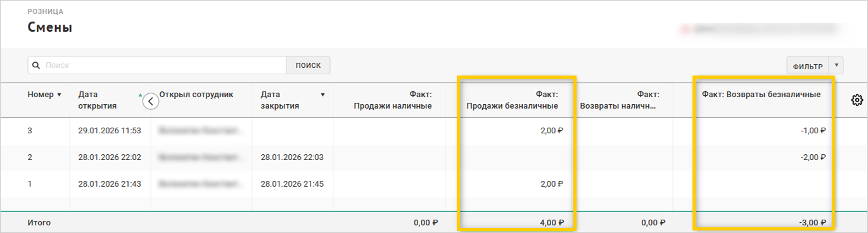
Task: Click Факт: Возвраты безналичные column header
Action: point(761,95)
